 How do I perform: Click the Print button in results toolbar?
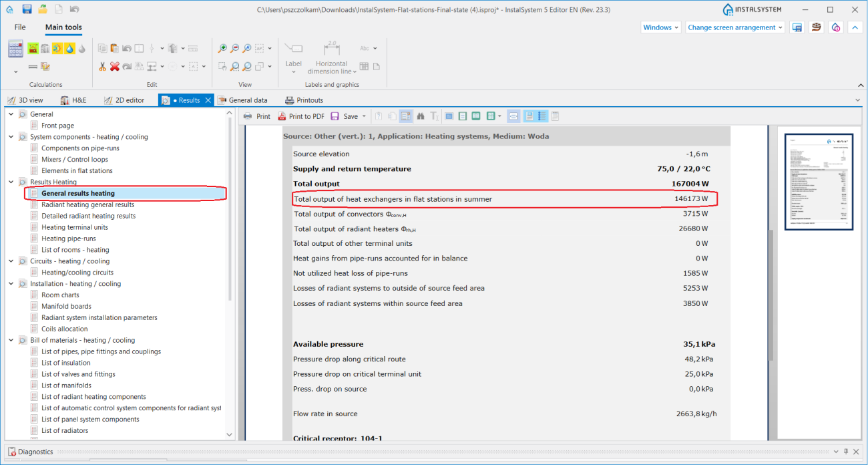[257, 116]
